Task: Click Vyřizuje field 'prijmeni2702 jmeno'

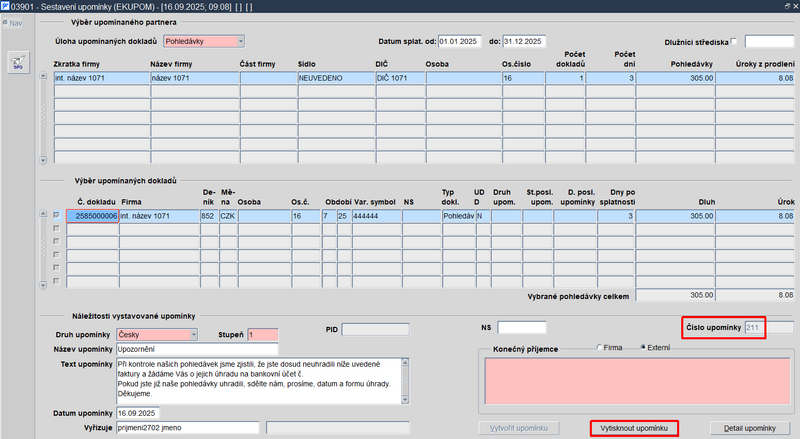Action: 188,428
